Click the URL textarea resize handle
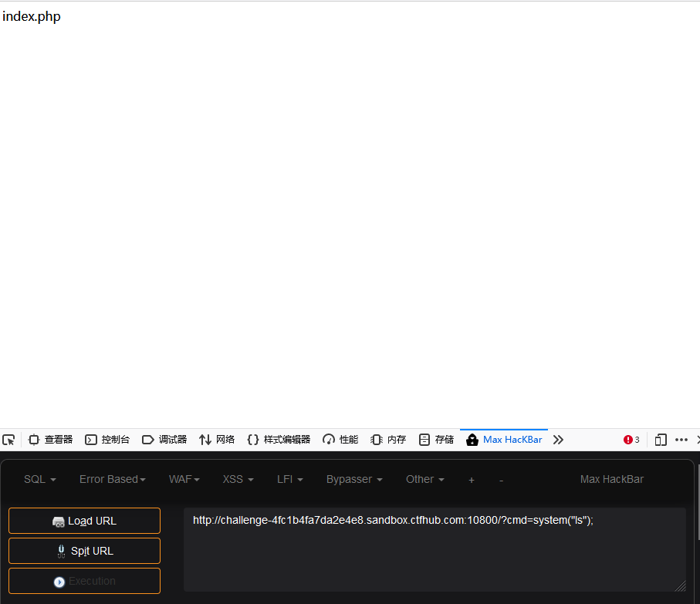 pyautogui.click(x=681, y=586)
